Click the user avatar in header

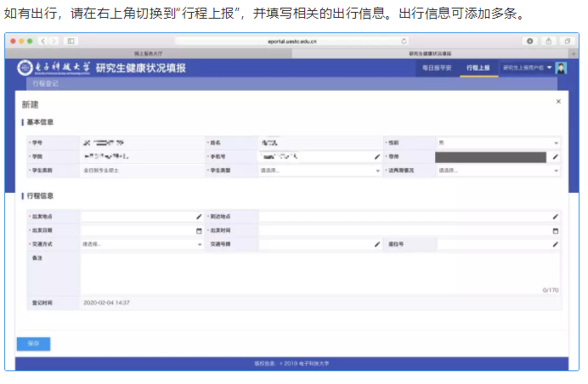pyautogui.click(x=561, y=68)
